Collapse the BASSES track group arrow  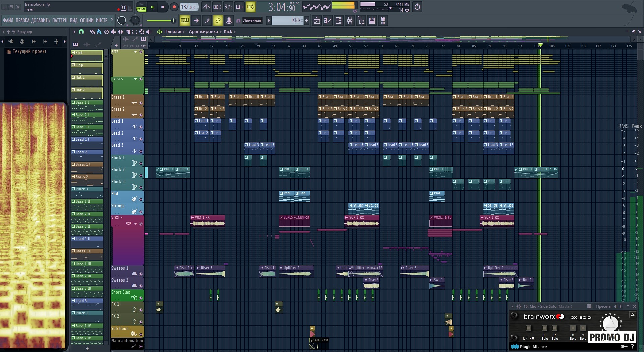coord(136,79)
